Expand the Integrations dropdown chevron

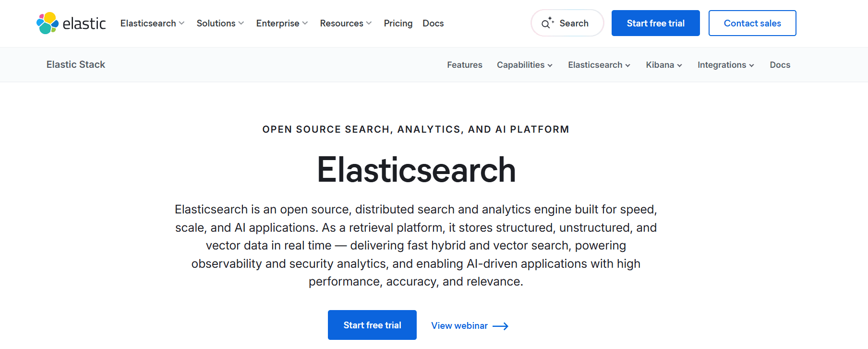point(751,65)
